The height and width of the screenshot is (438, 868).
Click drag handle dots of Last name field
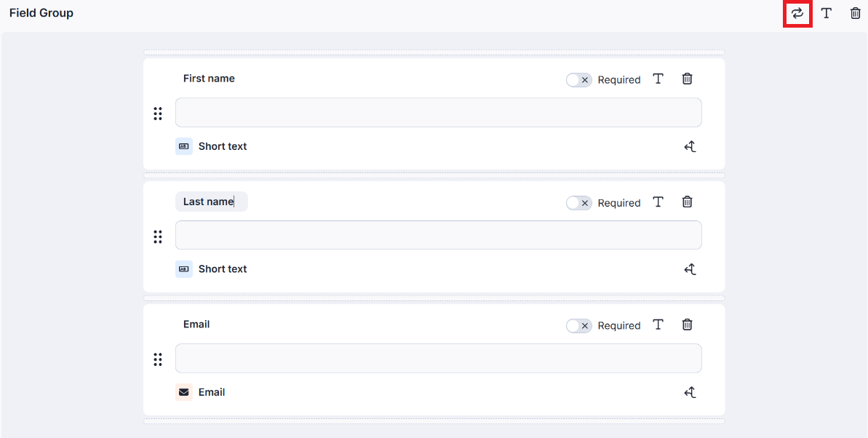coord(158,237)
